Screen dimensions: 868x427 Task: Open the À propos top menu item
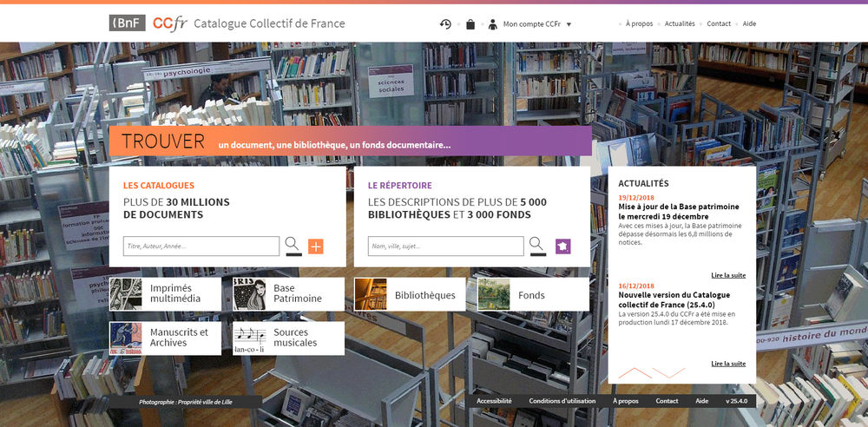click(x=639, y=24)
